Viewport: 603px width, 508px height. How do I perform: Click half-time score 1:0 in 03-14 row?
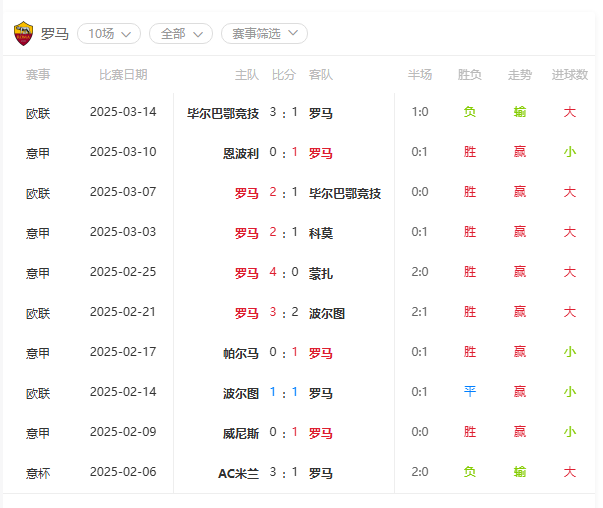(420, 112)
